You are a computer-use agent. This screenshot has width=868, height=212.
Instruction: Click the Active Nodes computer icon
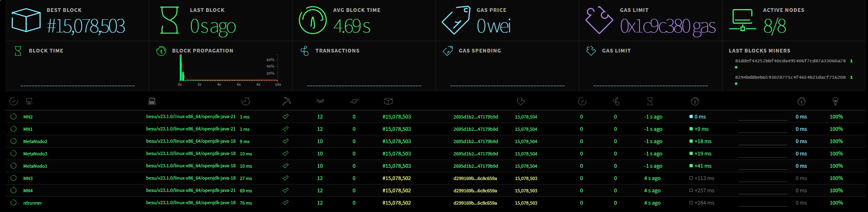coord(742,20)
